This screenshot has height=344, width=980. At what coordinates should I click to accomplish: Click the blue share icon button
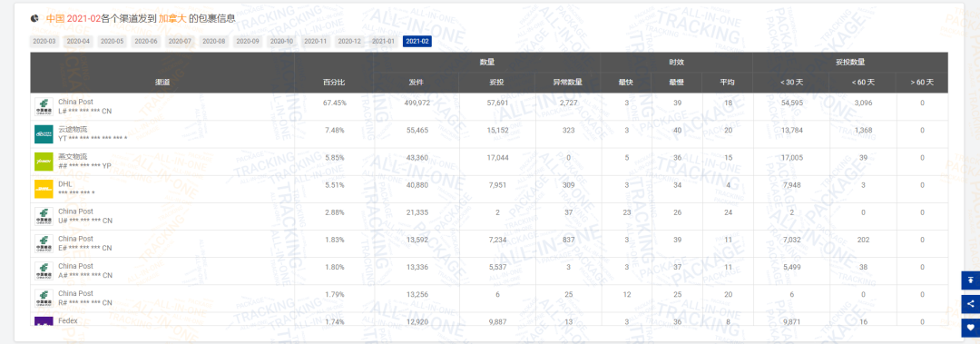970,303
